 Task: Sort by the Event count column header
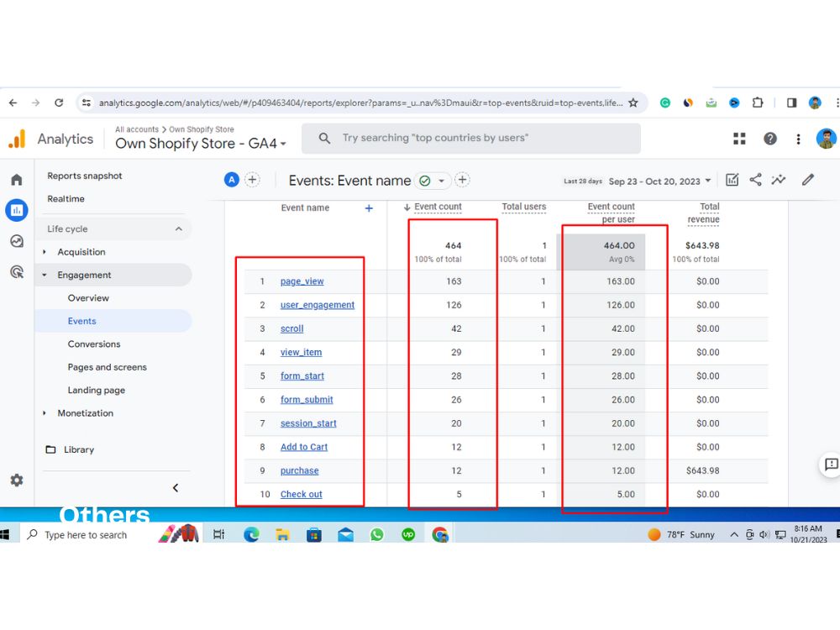pyautogui.click(x=437, y=207)
